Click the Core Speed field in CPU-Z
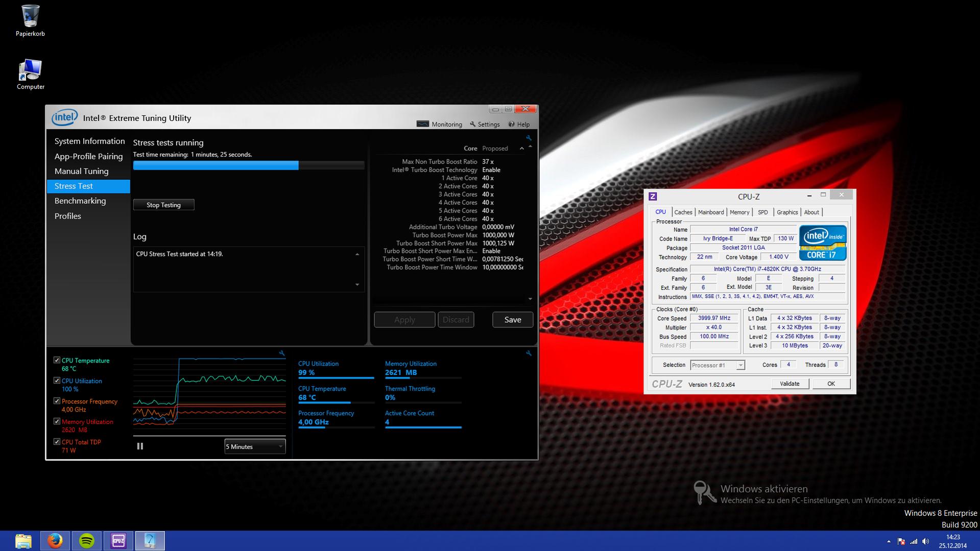 pyautogui.click(x=714, y=318)
